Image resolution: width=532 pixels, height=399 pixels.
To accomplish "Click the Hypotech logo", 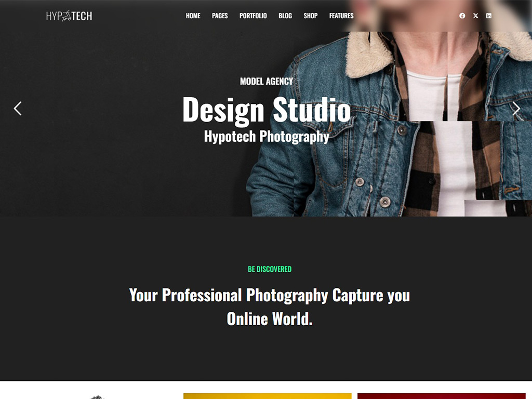I will pyautogui.click(x=69, y=16).
